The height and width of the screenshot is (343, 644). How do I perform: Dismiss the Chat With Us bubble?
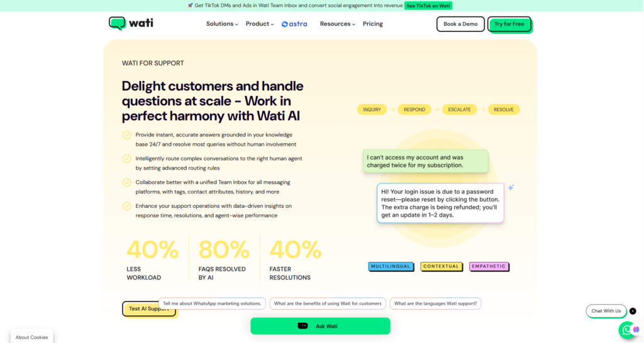(633, 311)
